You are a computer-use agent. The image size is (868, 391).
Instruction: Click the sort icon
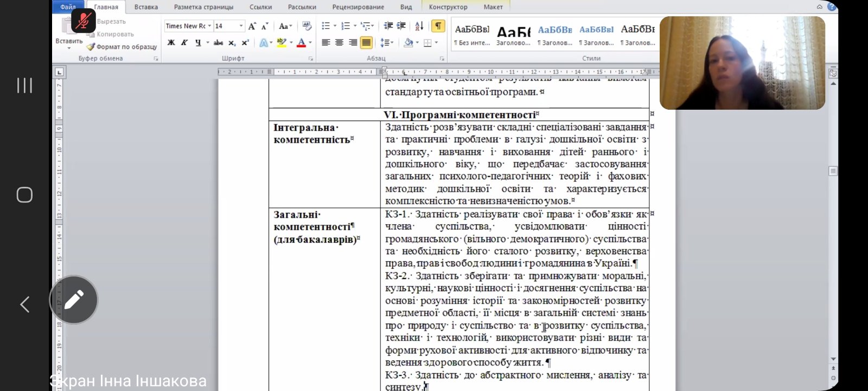[x=419, y=26]
